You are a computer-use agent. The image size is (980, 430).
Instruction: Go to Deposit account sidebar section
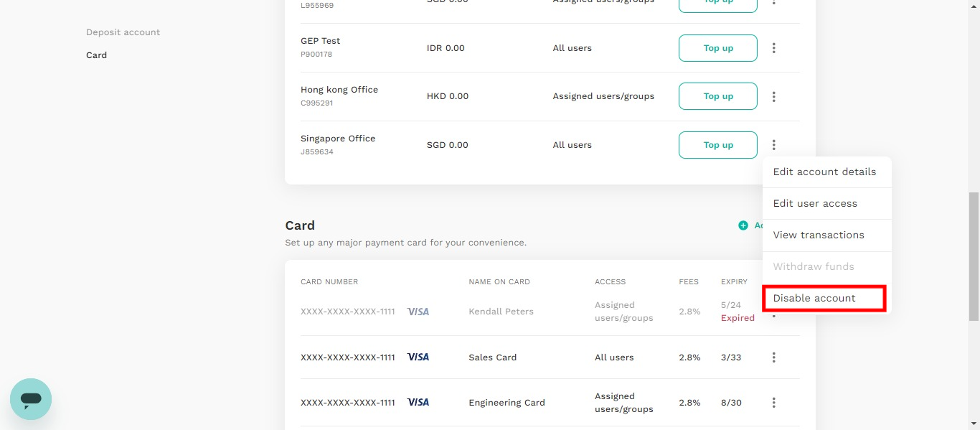(x=123, y=32)
